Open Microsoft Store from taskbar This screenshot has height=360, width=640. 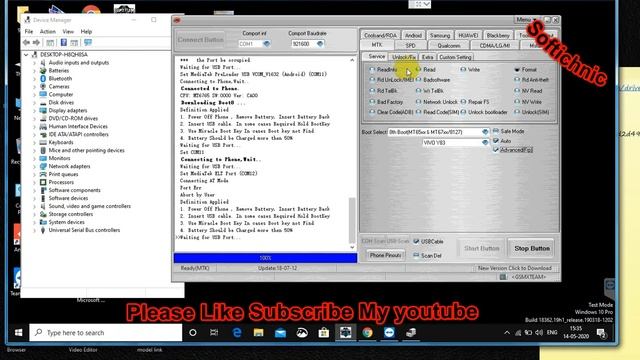324,333
